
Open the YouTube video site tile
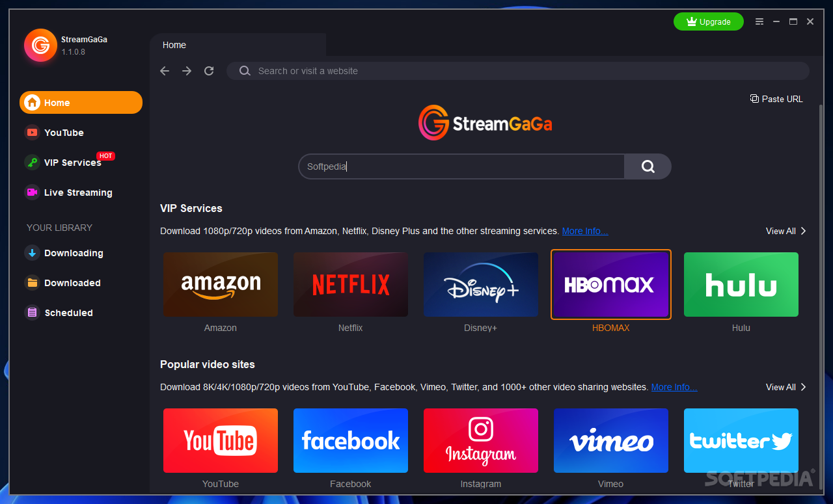221,441
